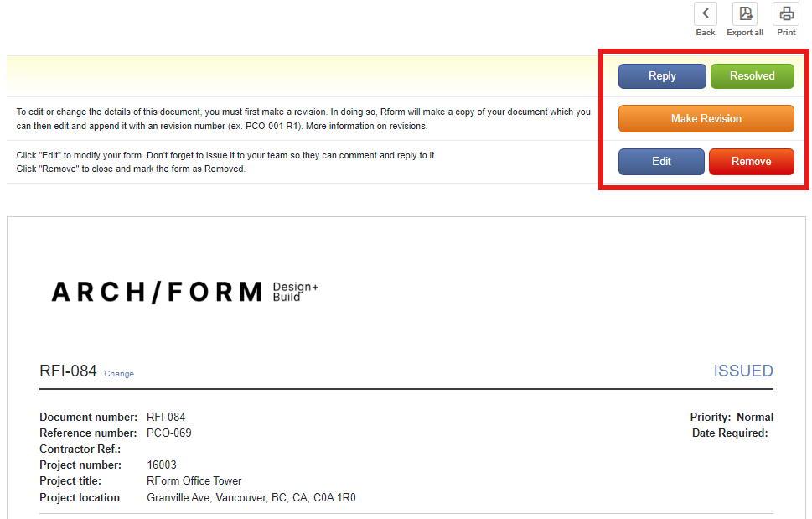Image resolution: width=812 pixels, height=519 pixels.
Task: Click the RFI-084 document heading
Action: point(68,371)
